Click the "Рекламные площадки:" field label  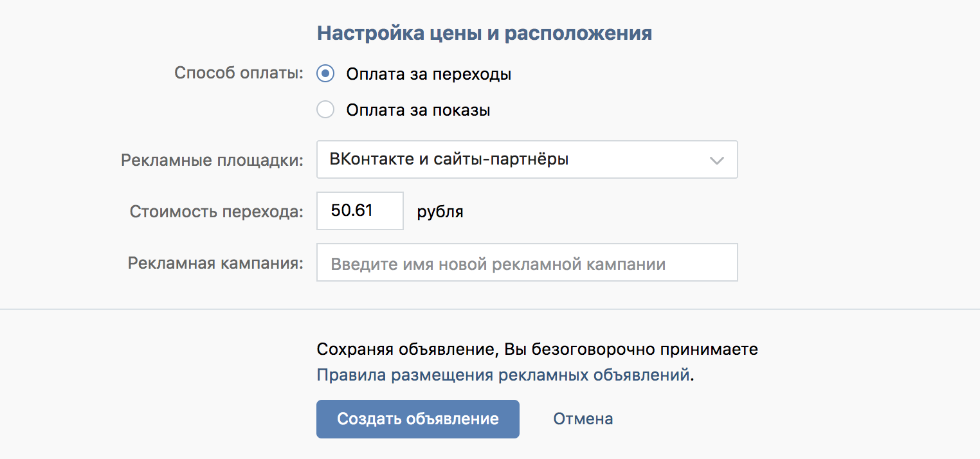[x=212, y=160]
